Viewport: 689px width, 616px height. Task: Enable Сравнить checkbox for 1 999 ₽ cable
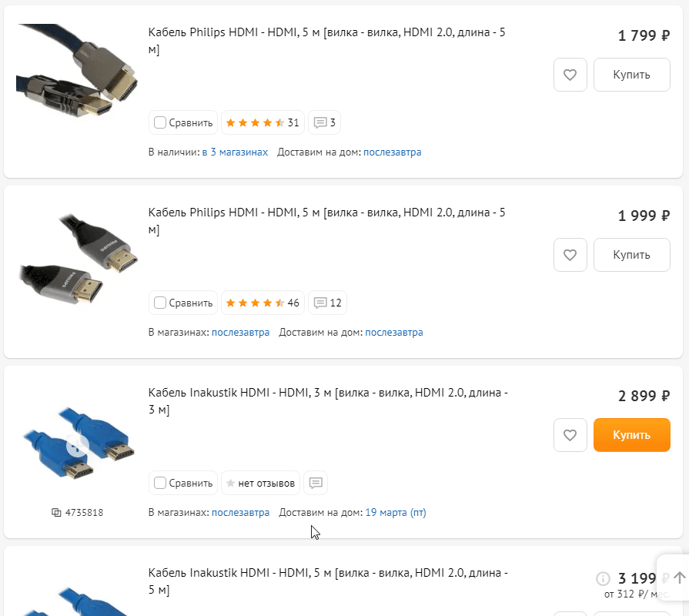point(160,303)
